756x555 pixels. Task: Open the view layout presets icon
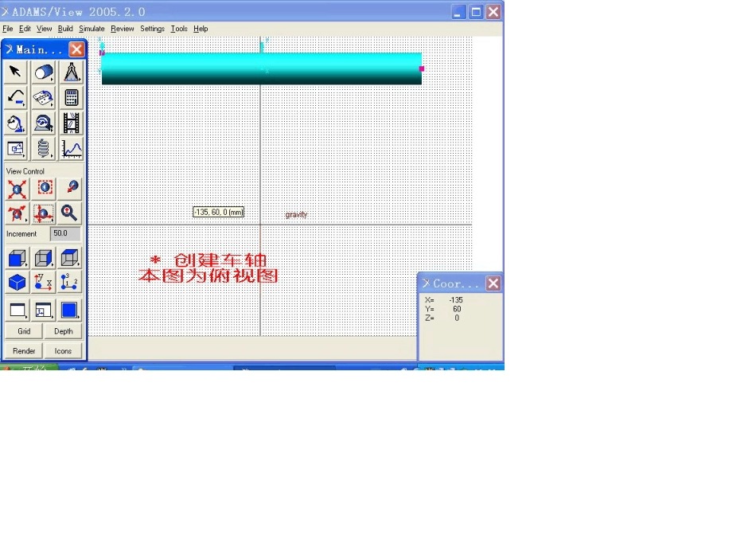[44, 311]
